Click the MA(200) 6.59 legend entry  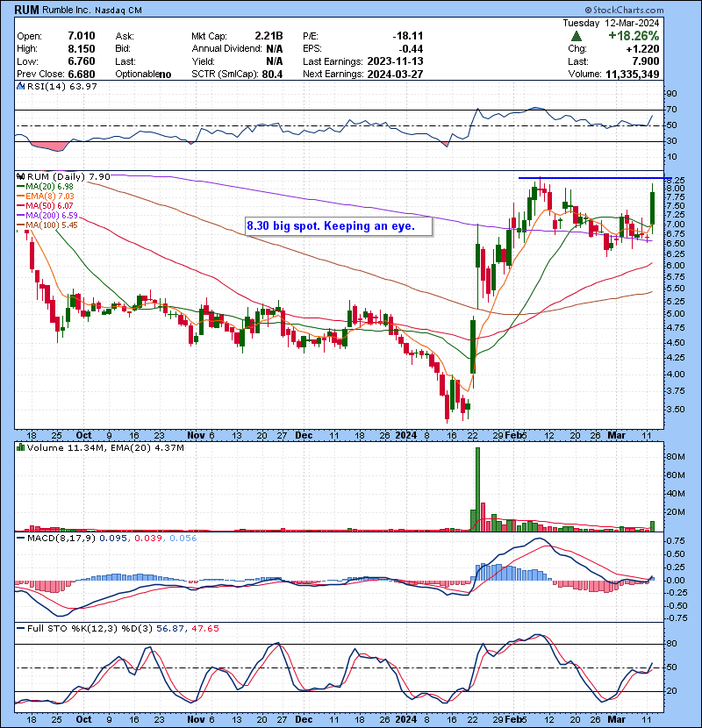coord(47,216)
